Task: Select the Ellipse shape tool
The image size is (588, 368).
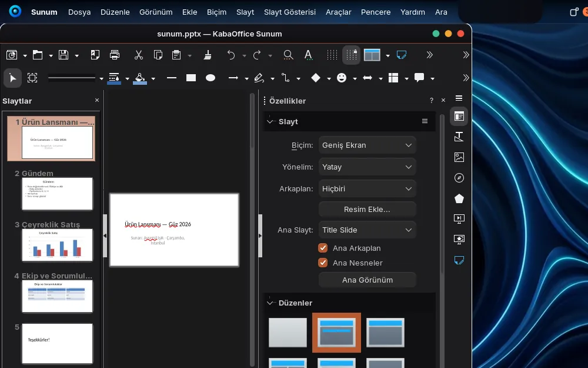Action: 211,78
